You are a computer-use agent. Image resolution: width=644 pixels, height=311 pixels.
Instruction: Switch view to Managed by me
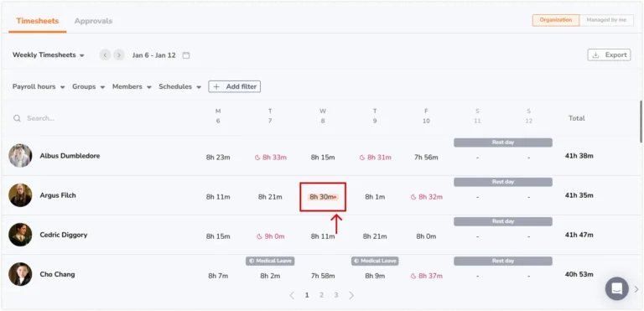click(606, 20)
